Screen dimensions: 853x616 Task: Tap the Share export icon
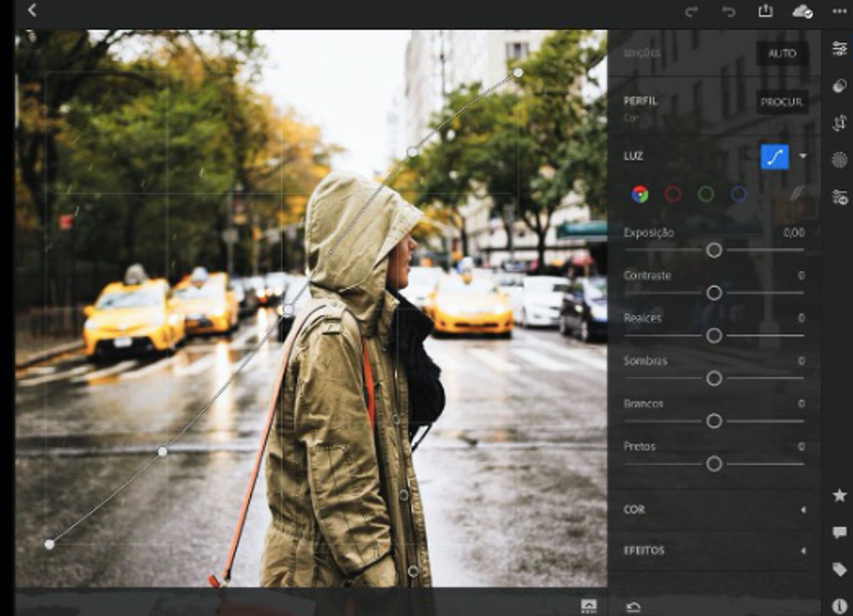(765, 11)
